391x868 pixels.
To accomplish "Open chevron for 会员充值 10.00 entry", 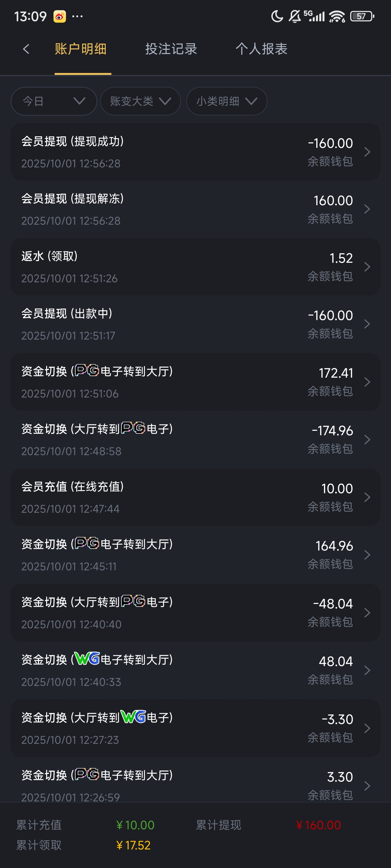I will (x=367, y=497).
